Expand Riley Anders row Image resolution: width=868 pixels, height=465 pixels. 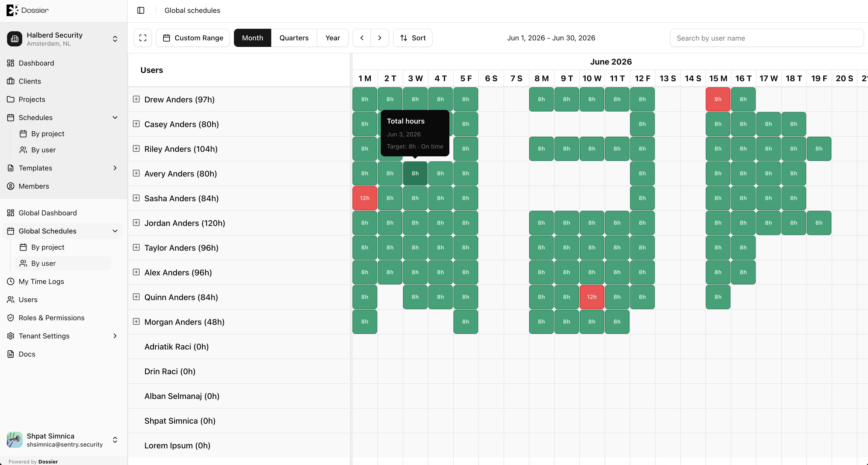tap(136, 149)
